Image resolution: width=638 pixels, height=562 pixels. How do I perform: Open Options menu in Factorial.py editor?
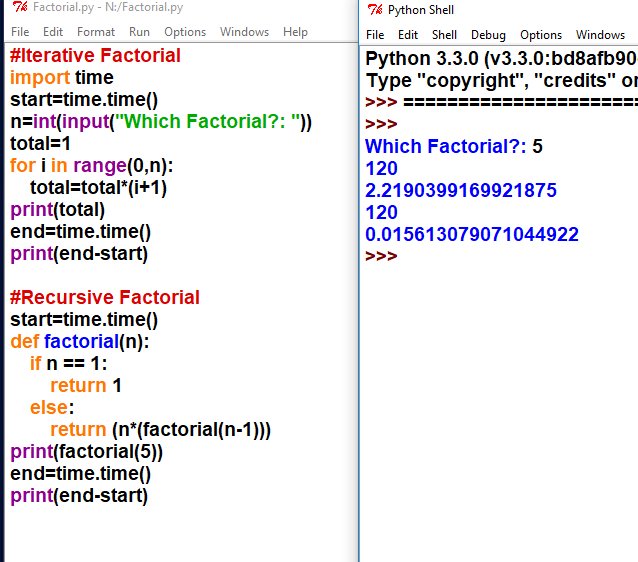click(185, 32)
